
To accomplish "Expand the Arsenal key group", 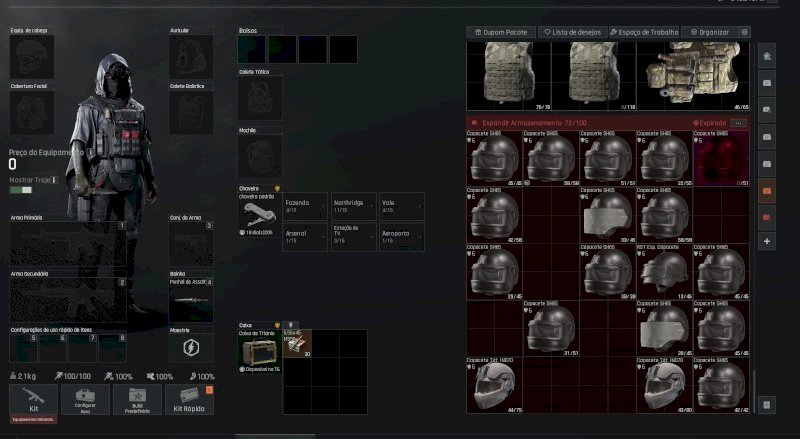I will [x=305, y=236].
